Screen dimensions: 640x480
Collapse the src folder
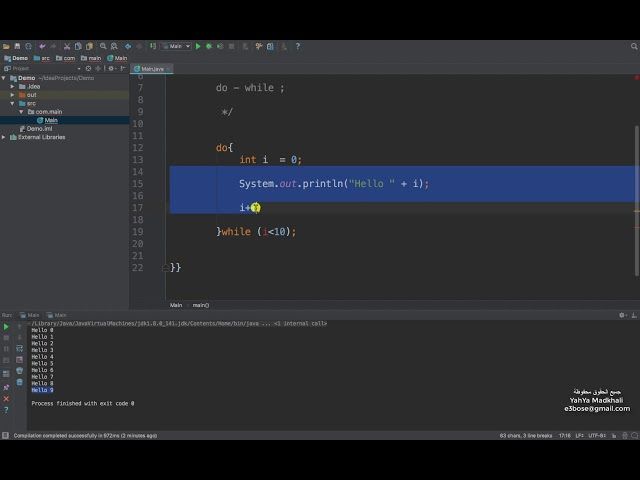[x=12, y=103]
